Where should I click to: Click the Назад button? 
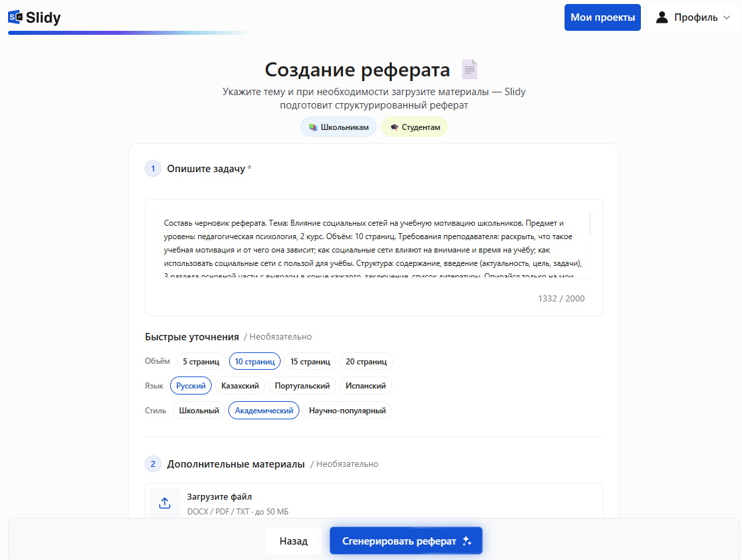point(293,541)
